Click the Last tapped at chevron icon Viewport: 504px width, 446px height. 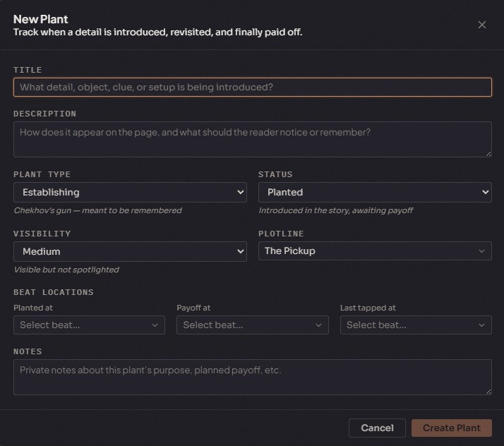pos(482,325)
